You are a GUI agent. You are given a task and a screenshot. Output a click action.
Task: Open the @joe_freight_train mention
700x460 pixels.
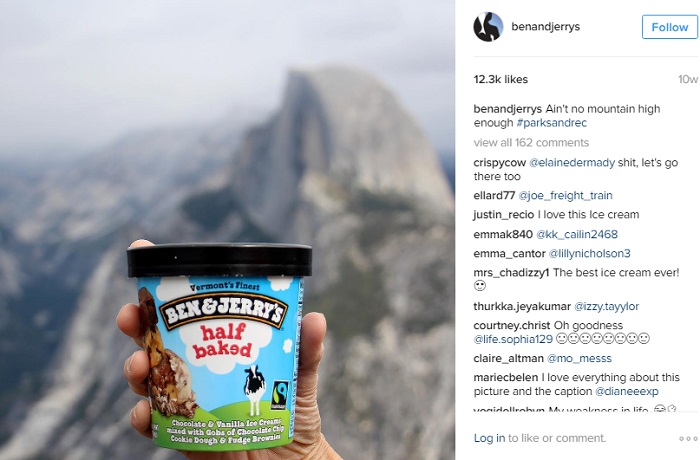tap(565, 196)
